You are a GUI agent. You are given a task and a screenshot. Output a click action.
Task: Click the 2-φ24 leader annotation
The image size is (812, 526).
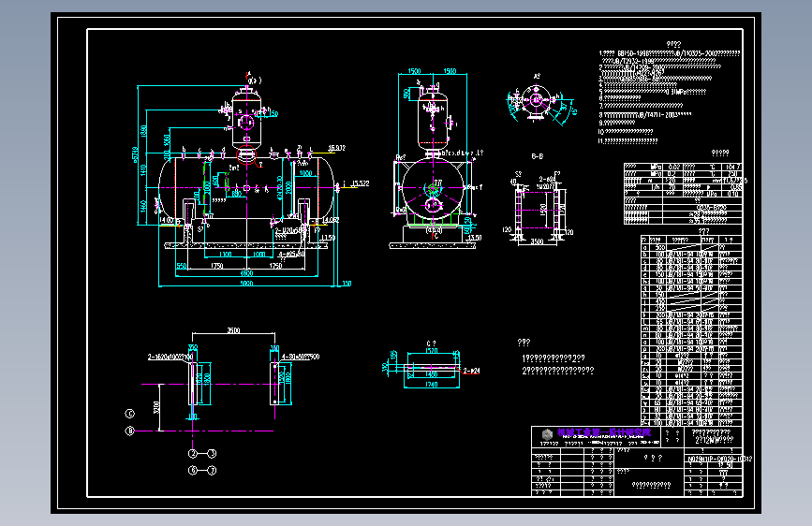tap(471, 371)
